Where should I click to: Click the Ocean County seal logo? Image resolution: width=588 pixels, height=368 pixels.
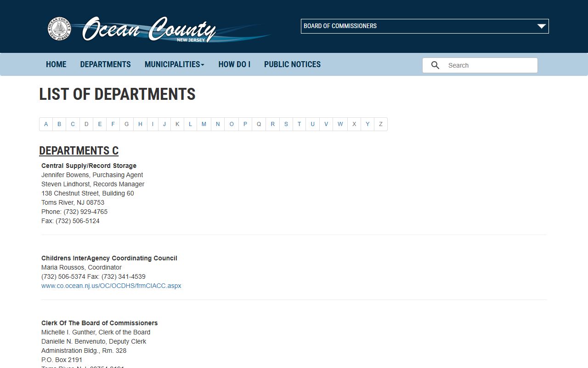[59, 29]
